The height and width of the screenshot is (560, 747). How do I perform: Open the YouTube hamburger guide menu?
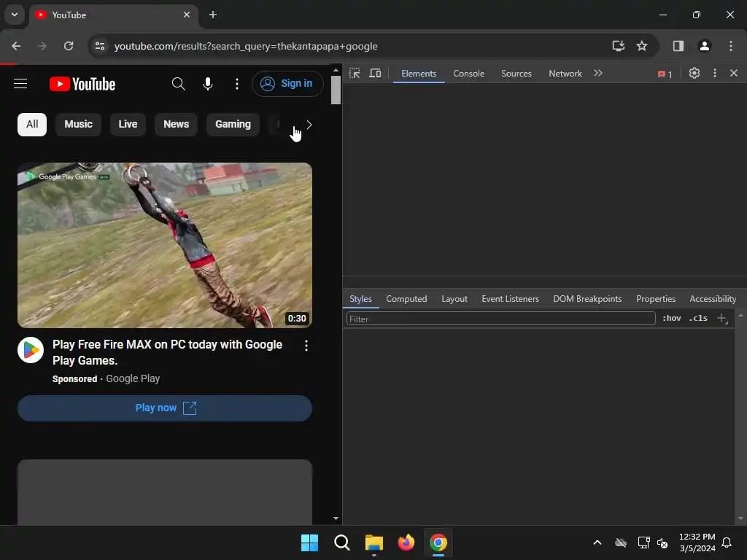pos(20,84)
